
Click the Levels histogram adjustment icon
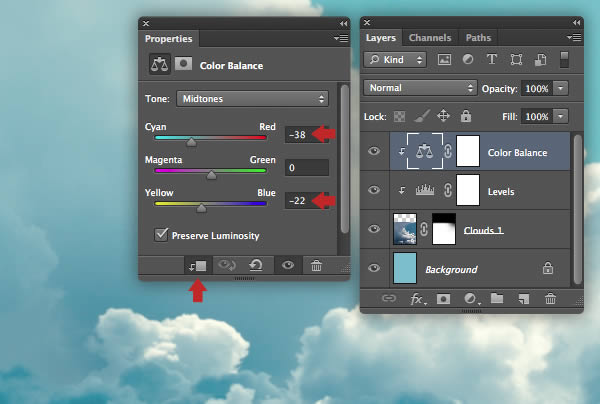(425, 189)
